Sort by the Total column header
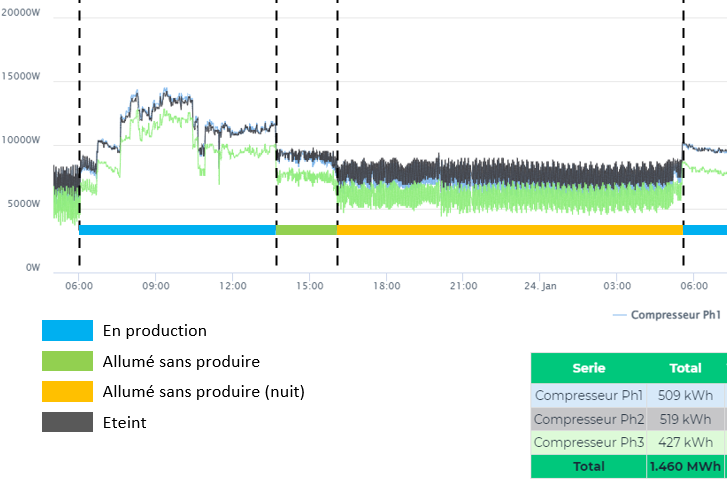727x480 pixels. 686,367
